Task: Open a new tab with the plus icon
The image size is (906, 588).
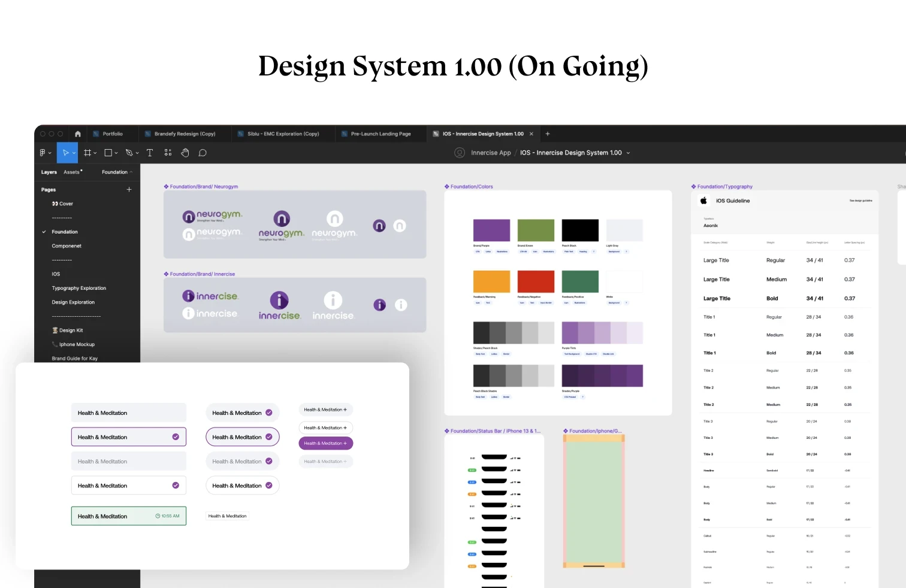Action: [548, 134]
